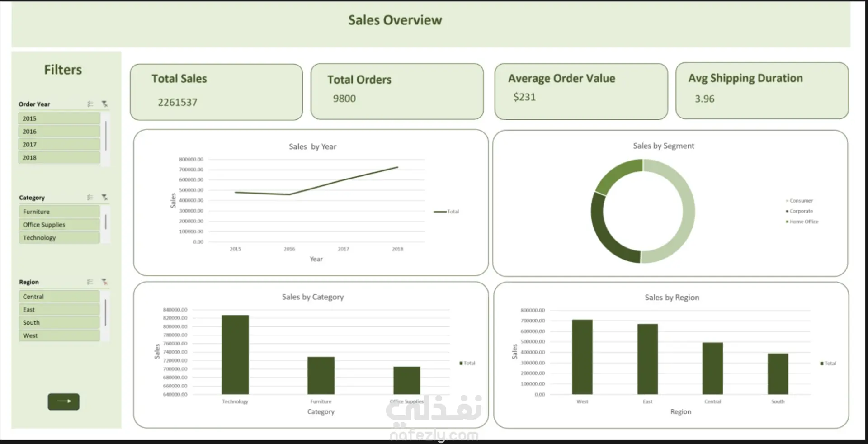Click the light green donut segment

coord(688,211)
